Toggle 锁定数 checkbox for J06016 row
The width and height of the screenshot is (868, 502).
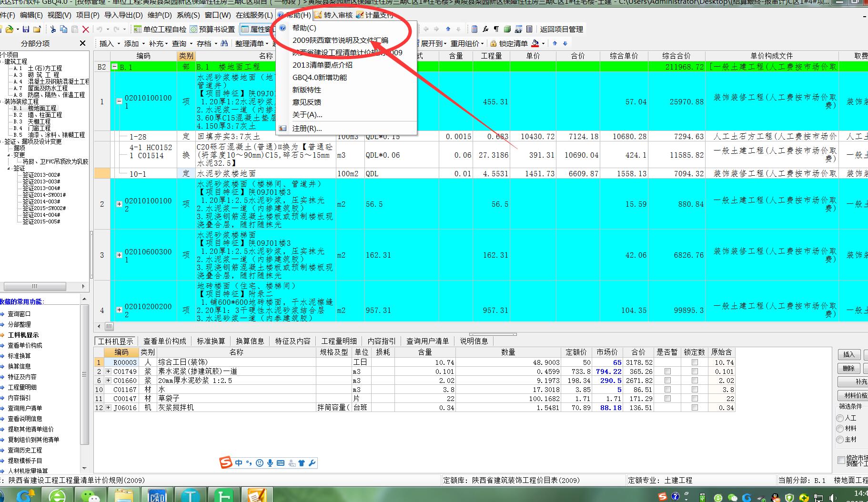click(x=695, y=408)
